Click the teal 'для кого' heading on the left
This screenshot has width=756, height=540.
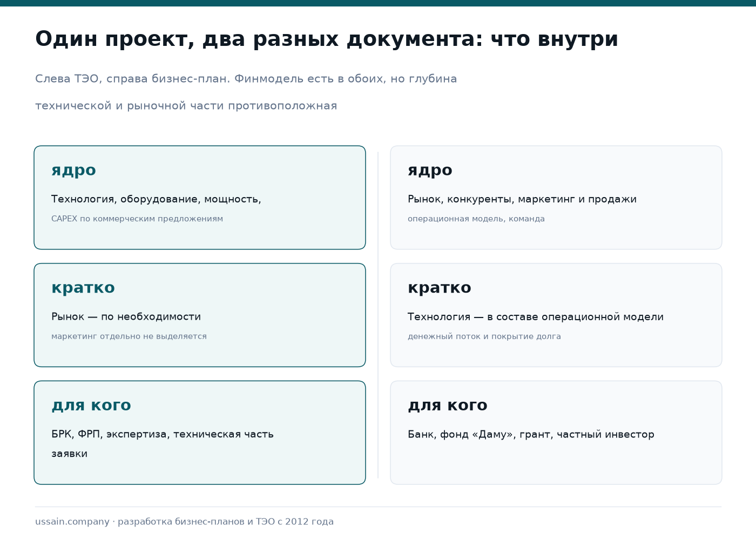coord(91,406)
